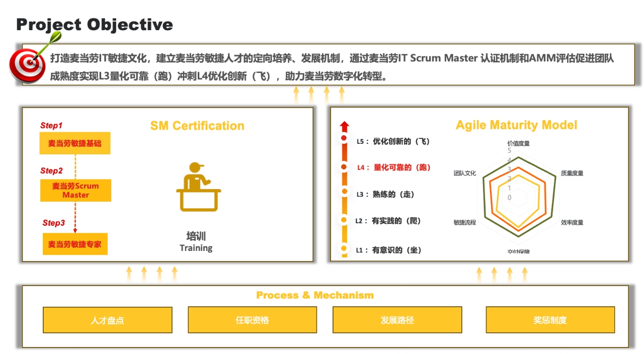The width and height of the screenshot is (644, 354).
Task: Click the L5 marker dot on scale
Action: tap(344, 138)
